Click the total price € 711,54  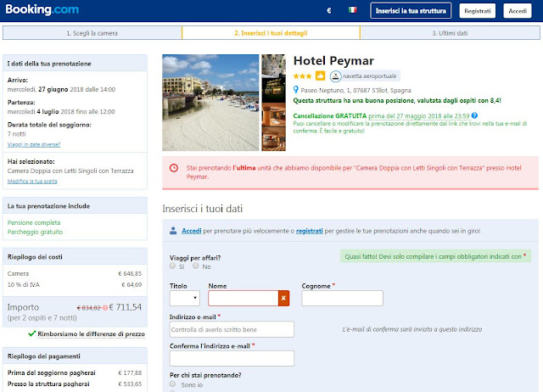click(x=126, y=307)
